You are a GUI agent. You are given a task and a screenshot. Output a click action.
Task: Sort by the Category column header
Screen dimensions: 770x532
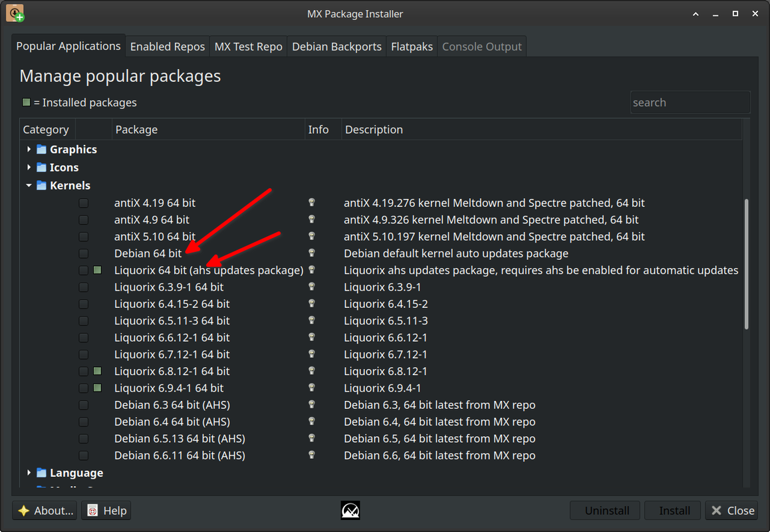[48, 130]
